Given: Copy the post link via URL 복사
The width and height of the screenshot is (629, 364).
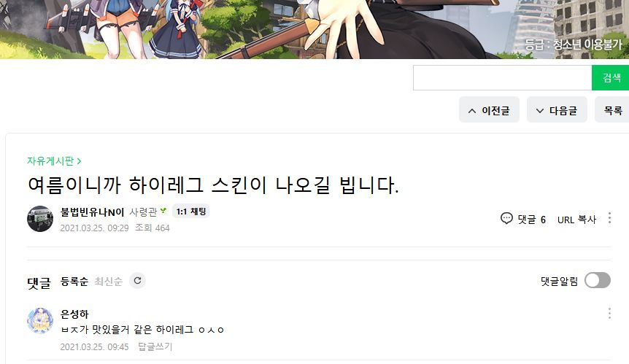Looking at the screenshot, I should point(577,220).
